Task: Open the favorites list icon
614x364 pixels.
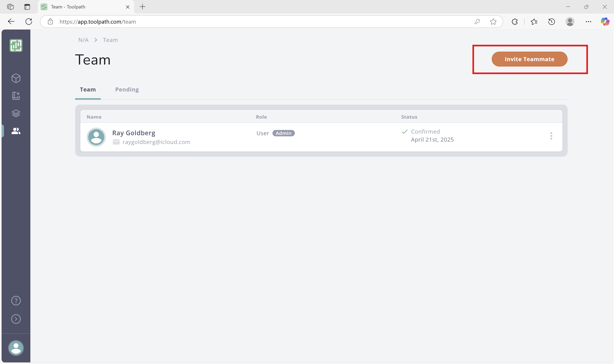Action: point(534,22)
